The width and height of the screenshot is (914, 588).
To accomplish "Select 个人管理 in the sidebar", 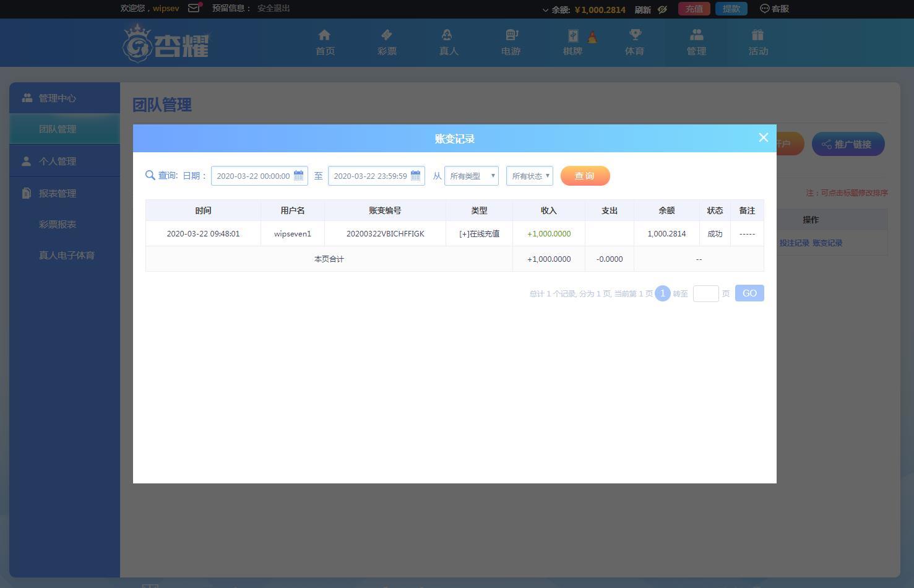I will click(x=58, y=162).
